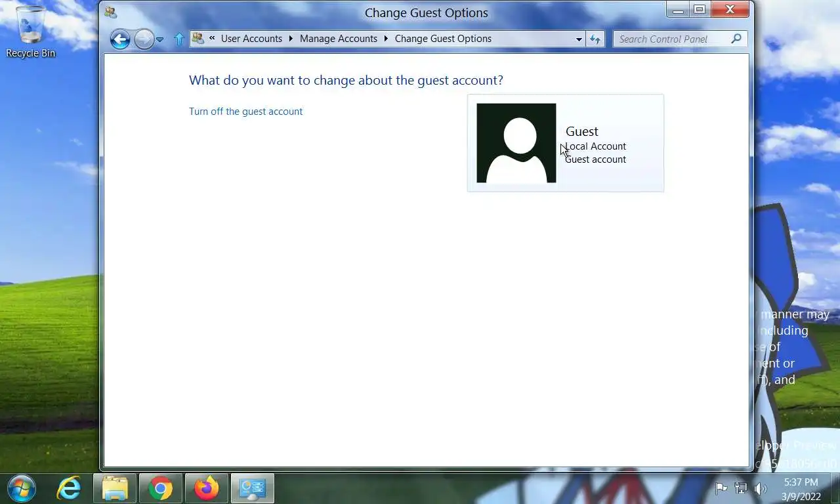840x504 pixels.
Task: Open network status tray icon
Action: (x=741, y=488)
